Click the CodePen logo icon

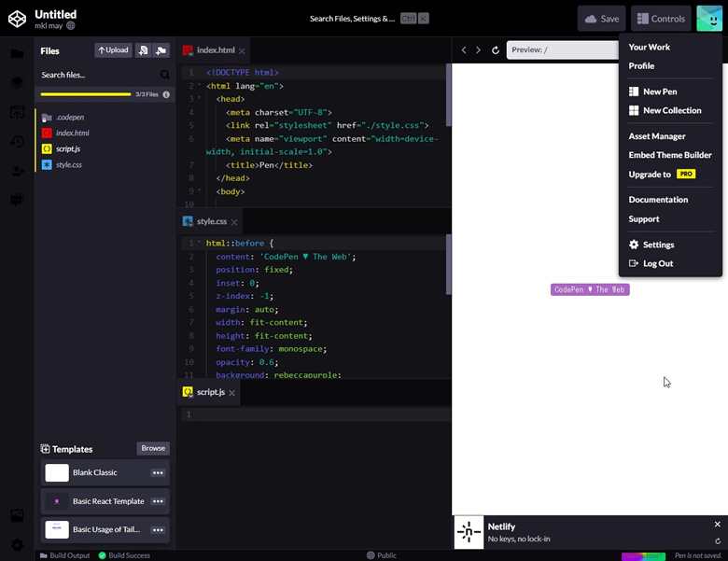point(17,19)
